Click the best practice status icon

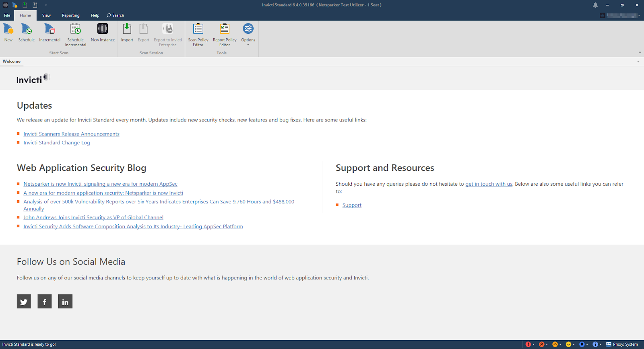point(582,344)
